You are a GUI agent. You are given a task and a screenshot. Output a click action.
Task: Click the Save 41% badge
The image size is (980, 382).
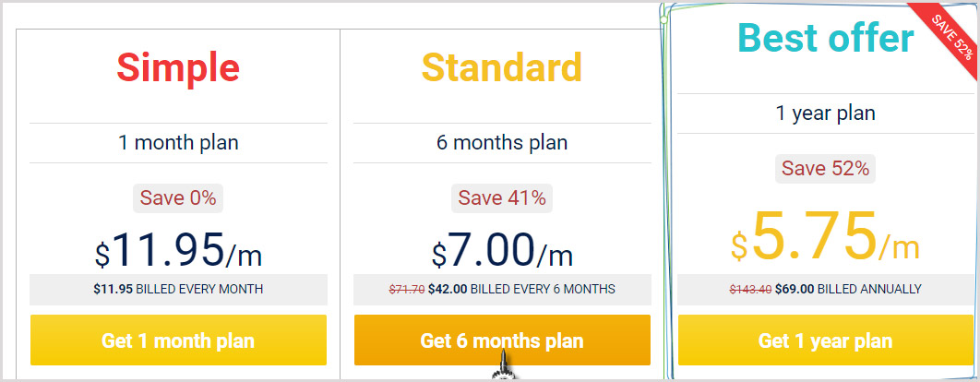[x=502, y=198]
